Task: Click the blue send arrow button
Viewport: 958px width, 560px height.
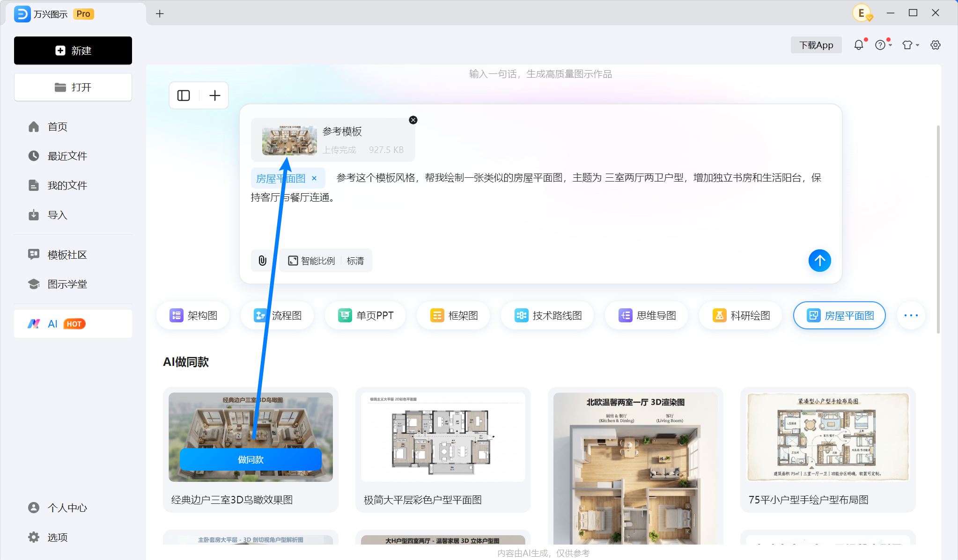Action: [x=820, y=261]
